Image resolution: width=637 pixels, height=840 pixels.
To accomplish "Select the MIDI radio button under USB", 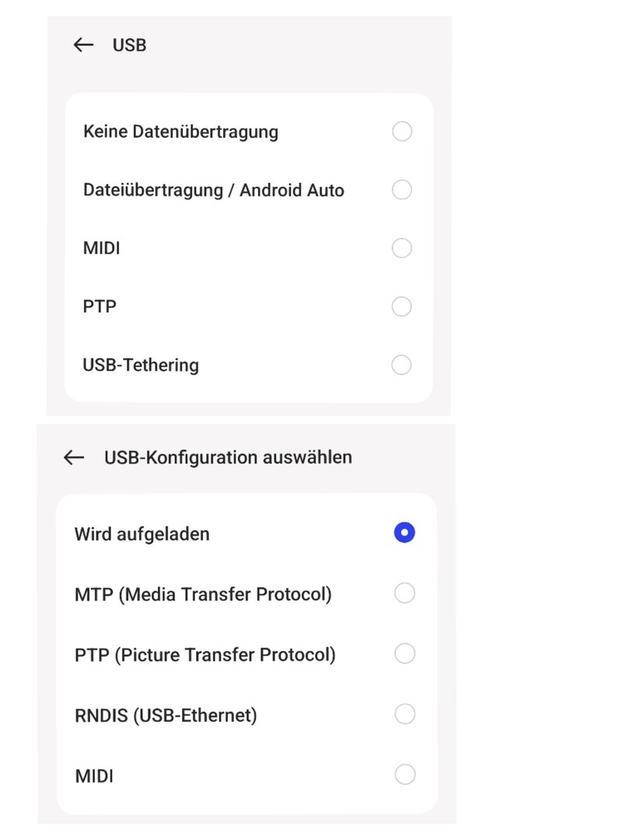I will pos(402,248).
